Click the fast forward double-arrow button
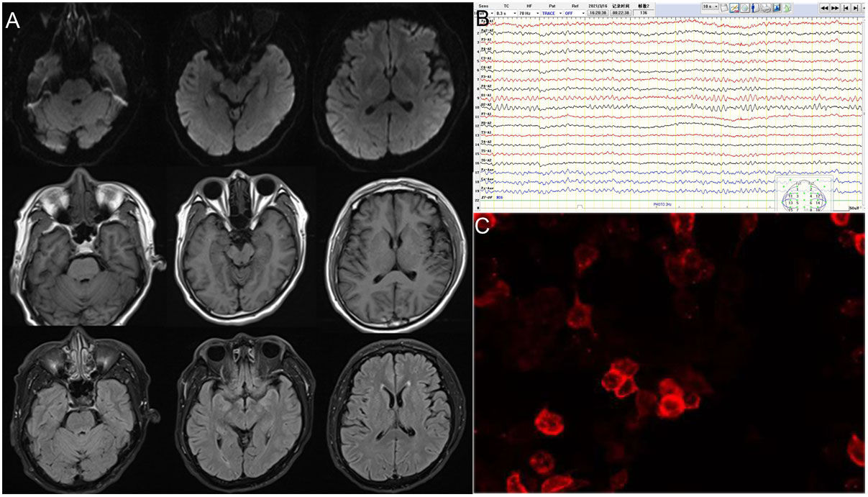 point(835,7)
